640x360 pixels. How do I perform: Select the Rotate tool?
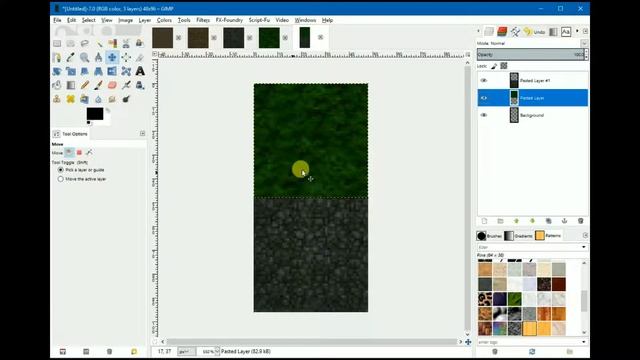point(57,71)
